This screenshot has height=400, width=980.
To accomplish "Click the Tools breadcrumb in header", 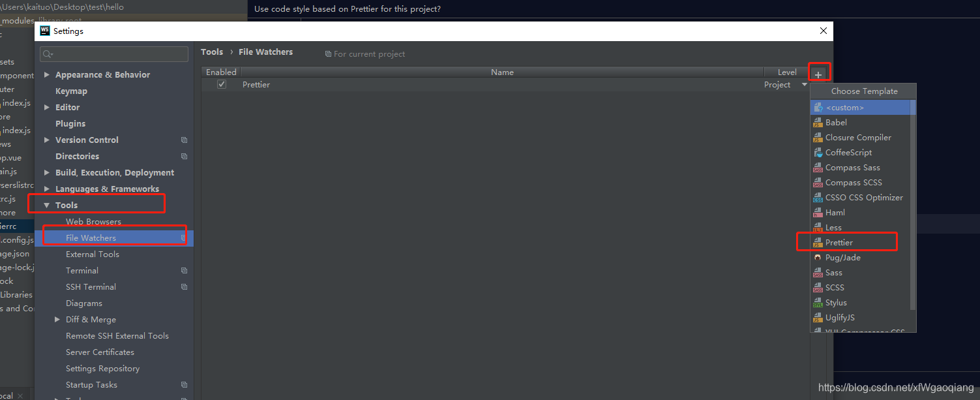I will 212,52.
